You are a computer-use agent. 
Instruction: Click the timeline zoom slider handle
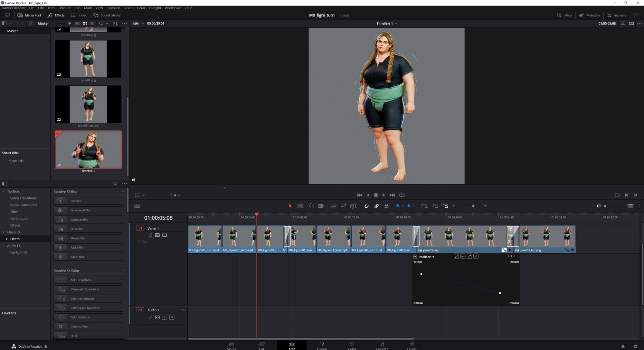[473, 206]
